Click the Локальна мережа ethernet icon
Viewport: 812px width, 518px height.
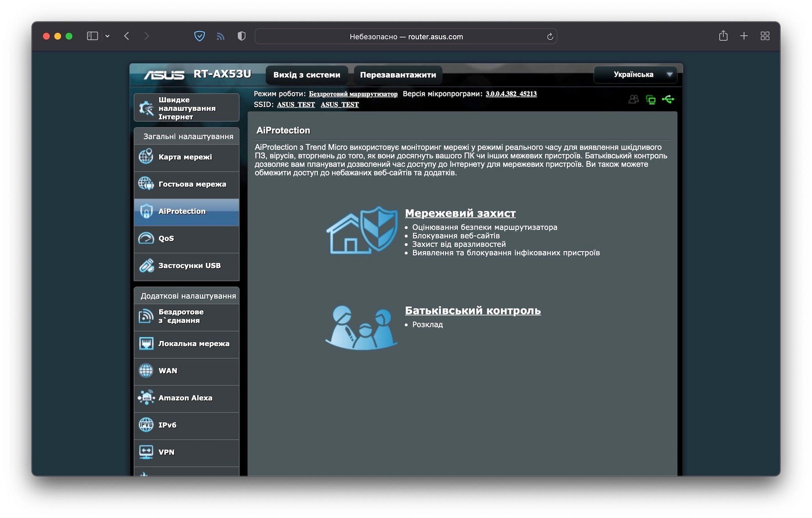click(146, 343)
